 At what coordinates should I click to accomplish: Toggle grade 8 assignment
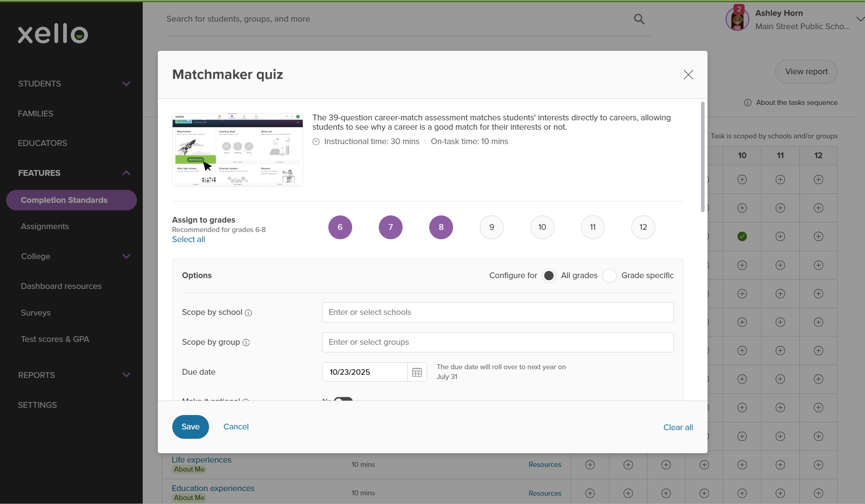tap(441, 227)
